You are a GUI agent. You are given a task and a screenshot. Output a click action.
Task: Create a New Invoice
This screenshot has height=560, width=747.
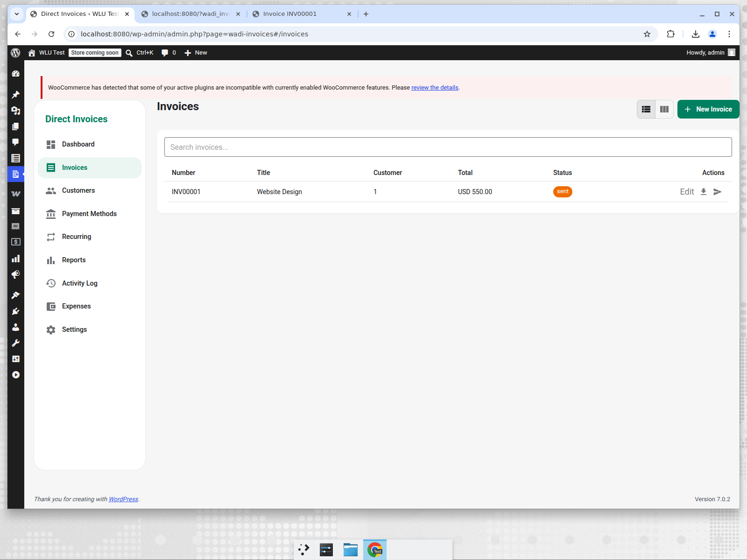[x=708, y=109]
